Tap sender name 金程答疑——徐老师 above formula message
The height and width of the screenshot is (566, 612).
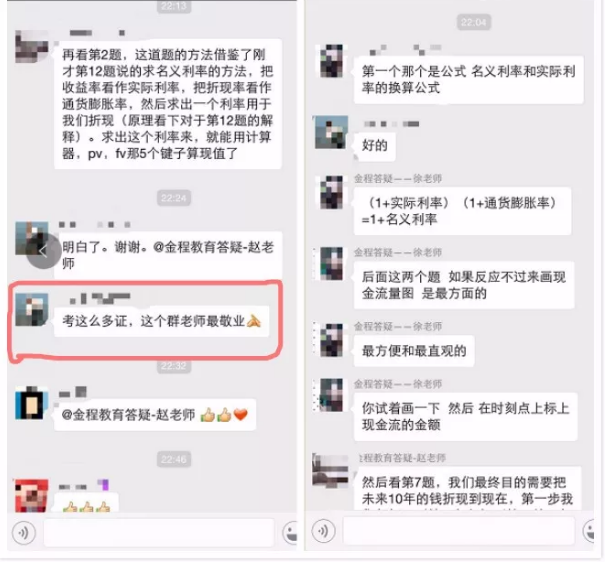[x=398, y=179]
